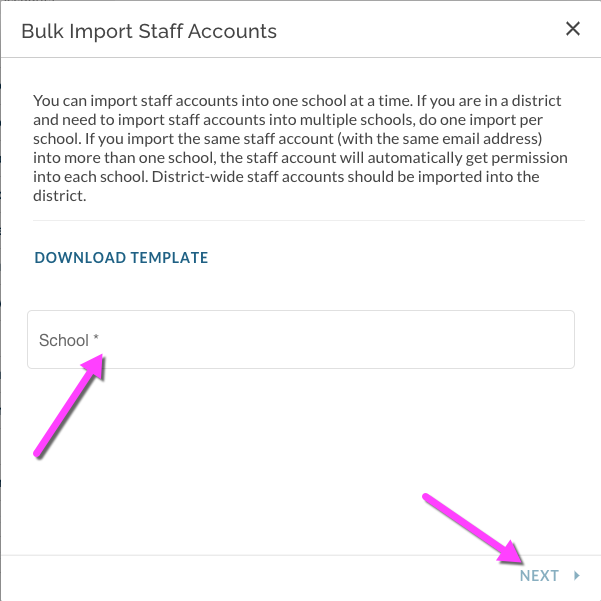Image resolution: width=601 pixels, height=601 pixels.
Task: Click the School * placeholder label
Action: pos(69,340)
